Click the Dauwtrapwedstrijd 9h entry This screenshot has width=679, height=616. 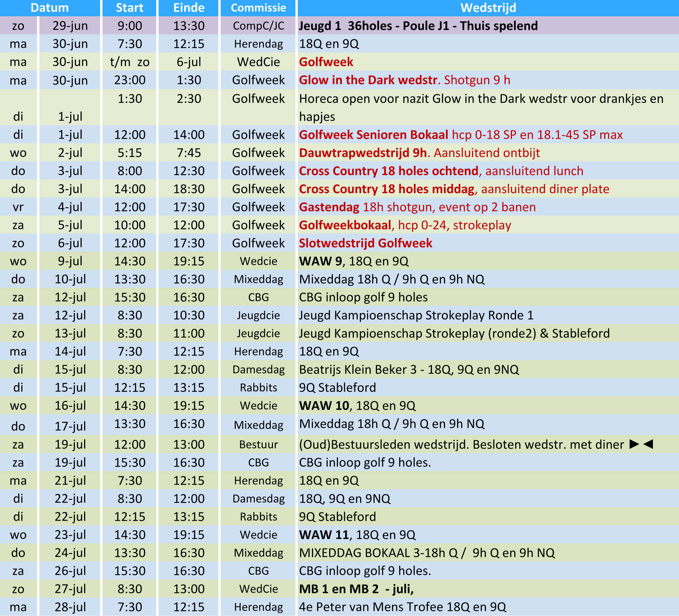pyautogui.click(x=363, y=153)
